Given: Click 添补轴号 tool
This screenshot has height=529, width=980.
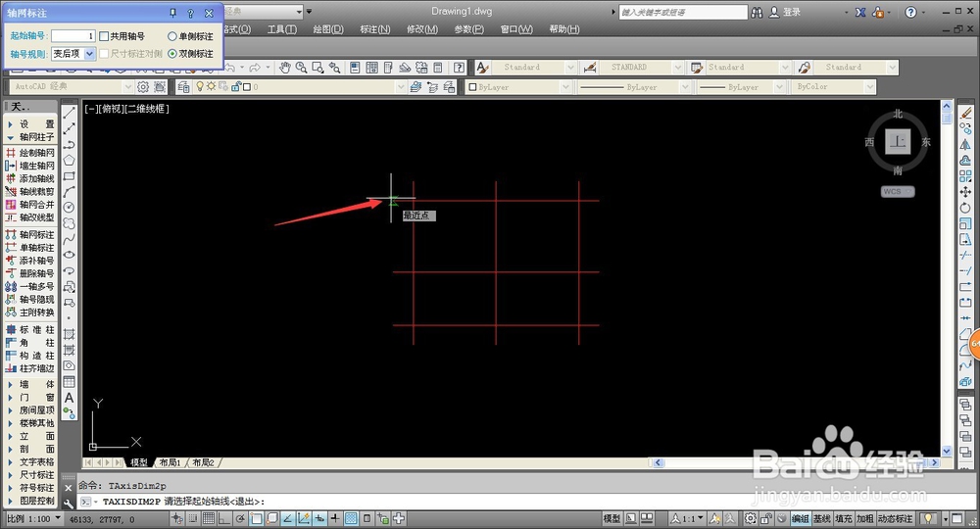Looking at the screenshot, I should (x=30, y=261).
